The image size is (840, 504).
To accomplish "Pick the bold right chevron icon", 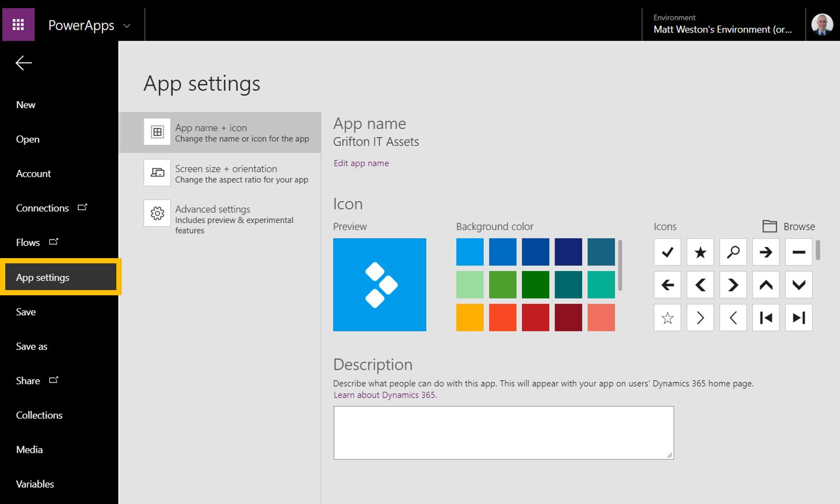I will point(733,285).
